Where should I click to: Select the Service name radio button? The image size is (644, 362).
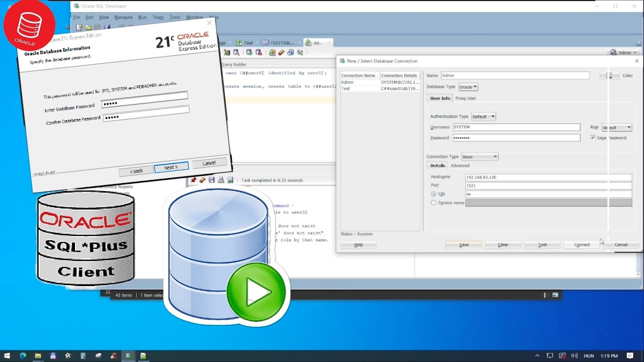(x=434, y=203)
